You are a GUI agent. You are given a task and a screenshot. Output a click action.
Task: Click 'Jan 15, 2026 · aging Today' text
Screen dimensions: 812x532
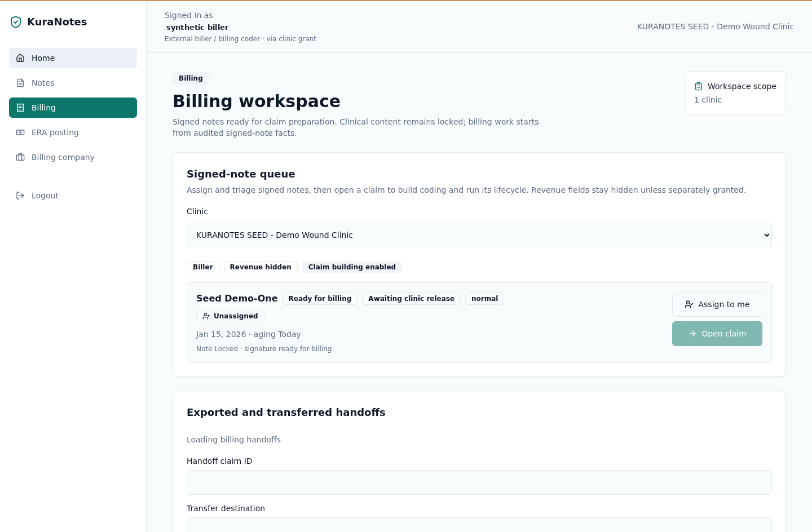249,334
